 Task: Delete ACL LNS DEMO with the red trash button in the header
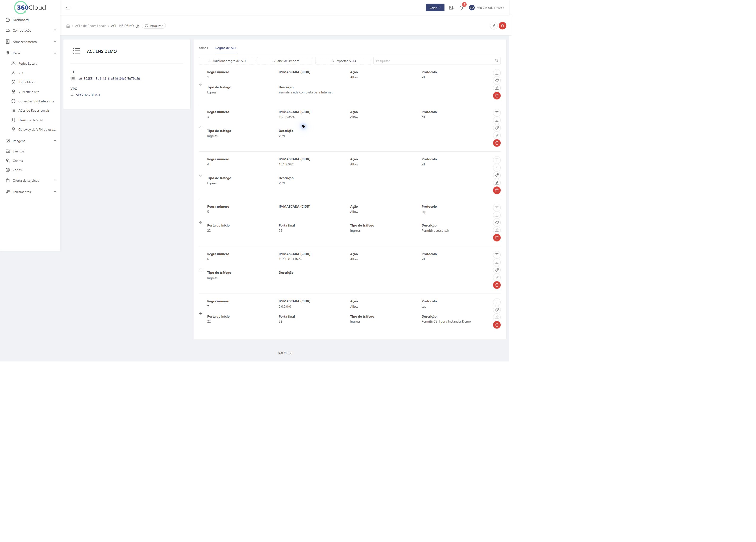[x=502, y=26]
